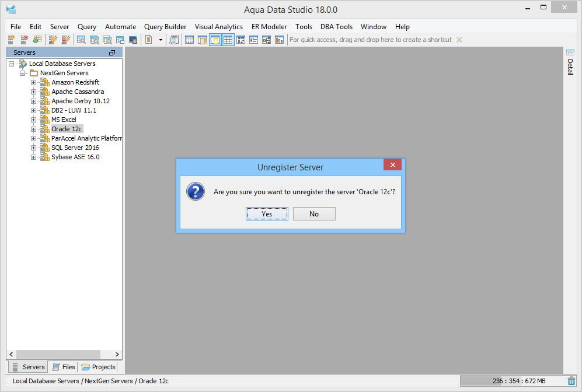Select the Sybase ASE 16.0 server
Viewport: 582px width, 392px height.
pyautogui.click(x=75, y=157)
